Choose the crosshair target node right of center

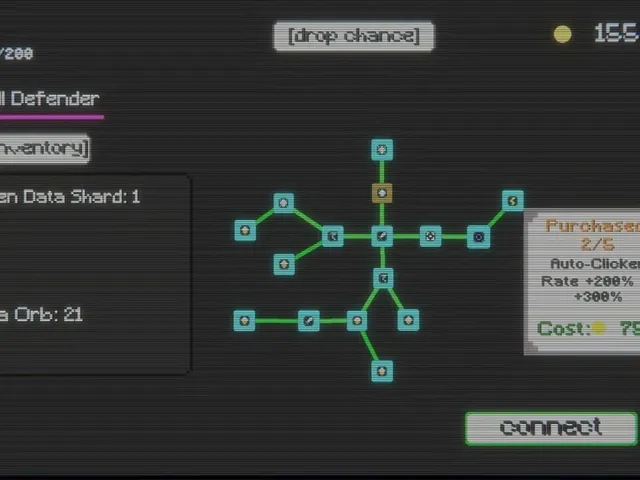click(430, 236)
